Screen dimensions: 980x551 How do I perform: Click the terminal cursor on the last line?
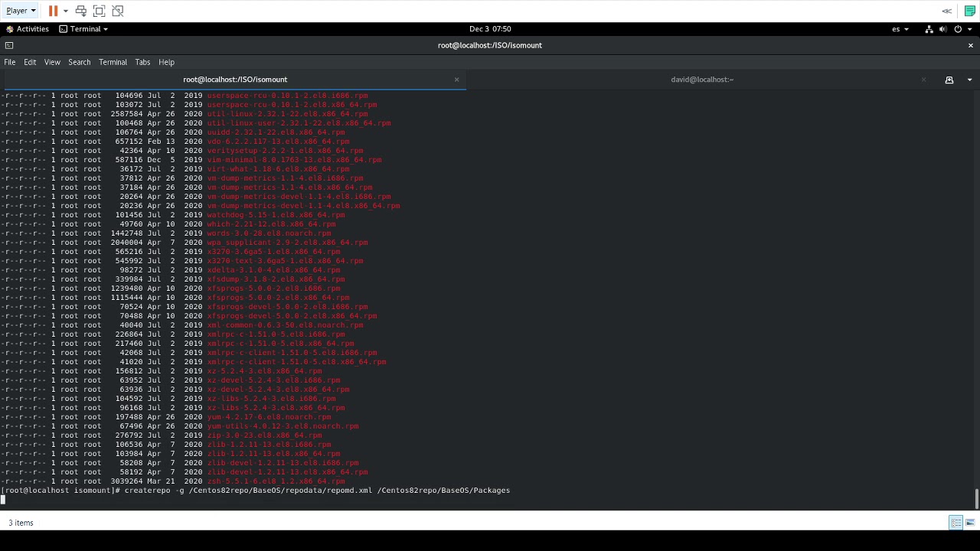tap(3, 500)
